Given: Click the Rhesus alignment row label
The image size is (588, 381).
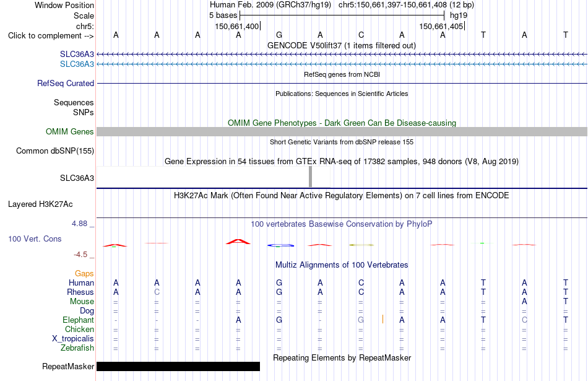Looking at the screenshot, I should click(80, 292).
